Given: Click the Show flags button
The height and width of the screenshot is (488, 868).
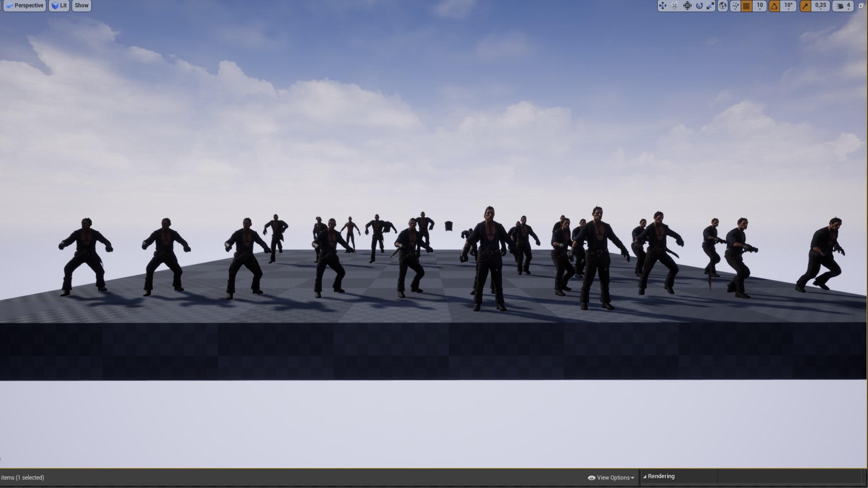Looking at the screenshot, I should click(81, 5).
